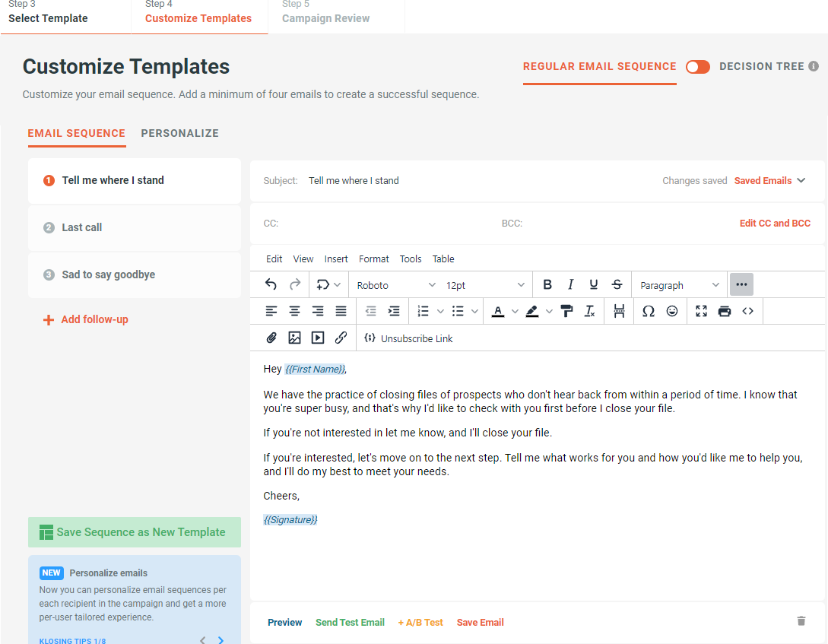Collapse the more toolbar options button
The width and height of the screenshot is (828, 644).
tap(741, 284)
